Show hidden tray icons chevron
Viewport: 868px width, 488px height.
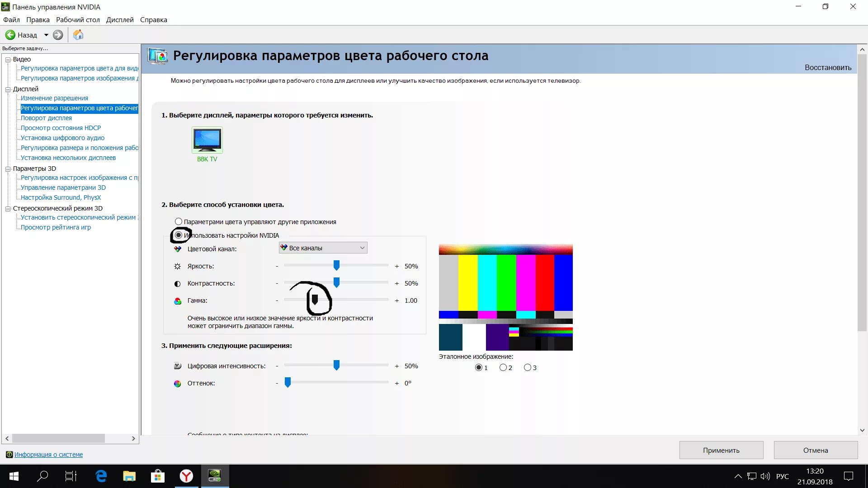(x=738, y=476)
